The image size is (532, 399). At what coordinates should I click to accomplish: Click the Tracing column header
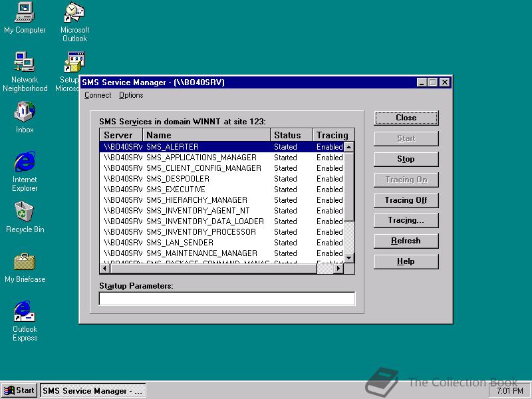click(x=334, y=135)
